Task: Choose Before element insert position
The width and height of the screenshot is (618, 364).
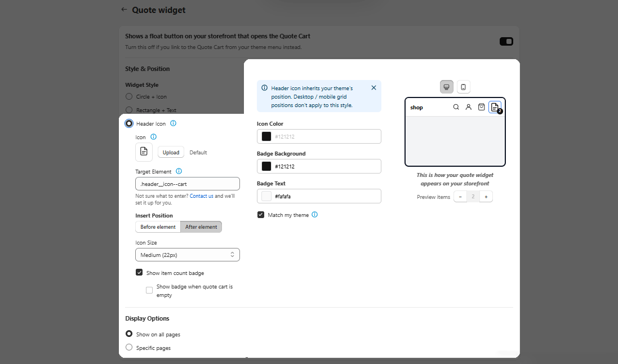Action: pyautogui.click(x=158, y=227)
